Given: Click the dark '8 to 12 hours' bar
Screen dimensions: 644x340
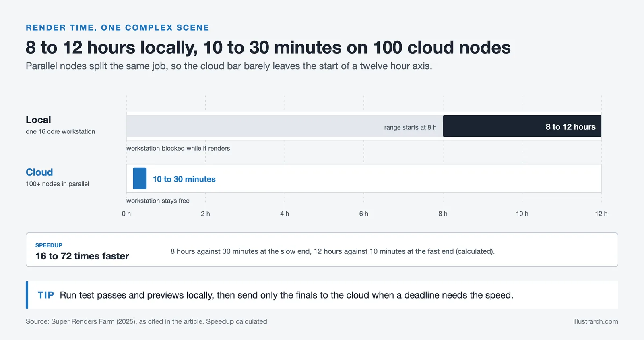Looking at the screenshot, I should point(522,126).
